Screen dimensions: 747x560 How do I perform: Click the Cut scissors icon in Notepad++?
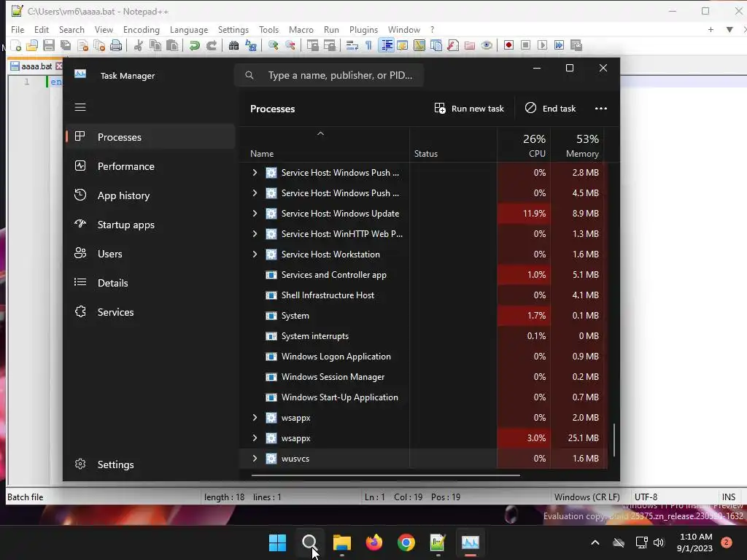138,46
